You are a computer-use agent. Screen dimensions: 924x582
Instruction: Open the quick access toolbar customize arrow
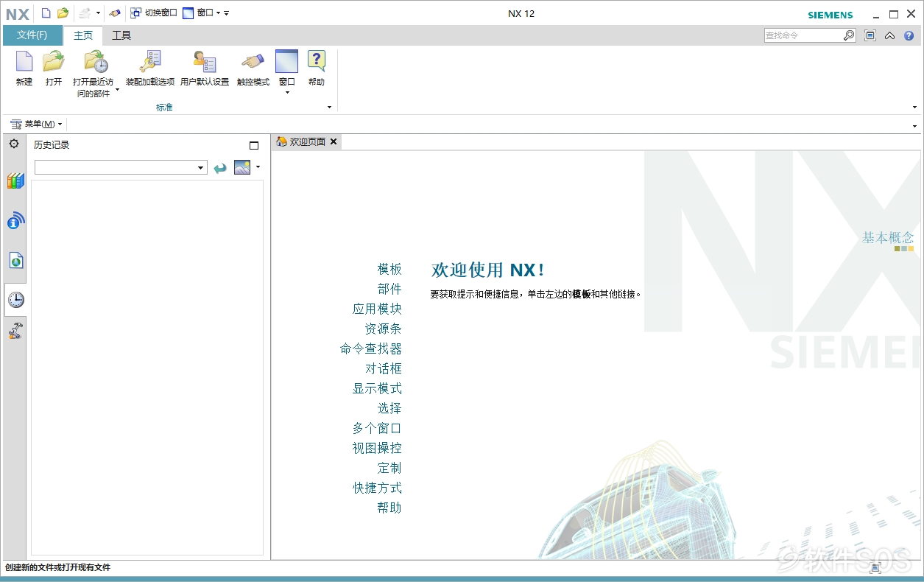[227, 13]
